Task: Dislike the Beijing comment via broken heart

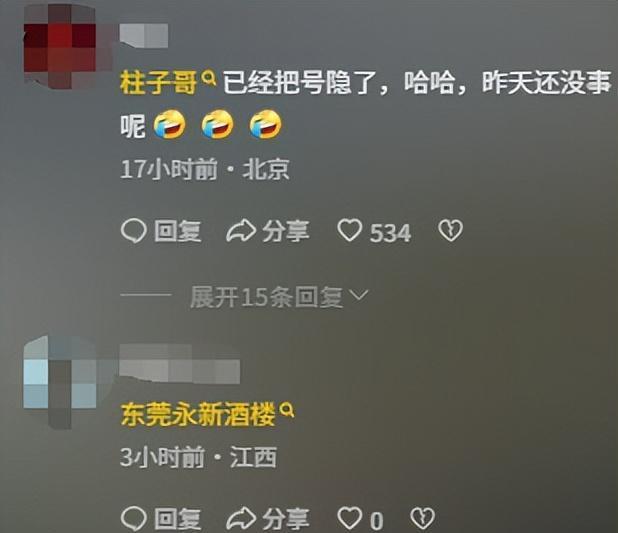Action: coord(451,231)
